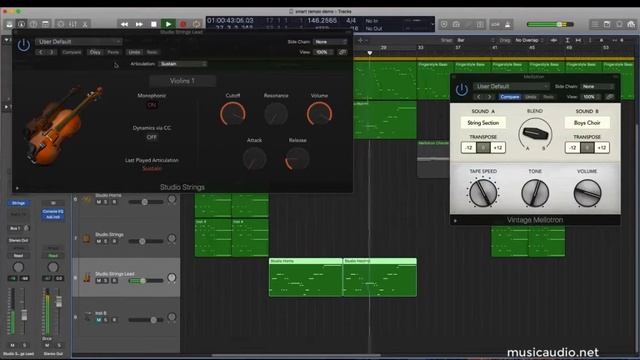Select Sound B Boys Choir
Screen dimensions: 640x360
587,123
